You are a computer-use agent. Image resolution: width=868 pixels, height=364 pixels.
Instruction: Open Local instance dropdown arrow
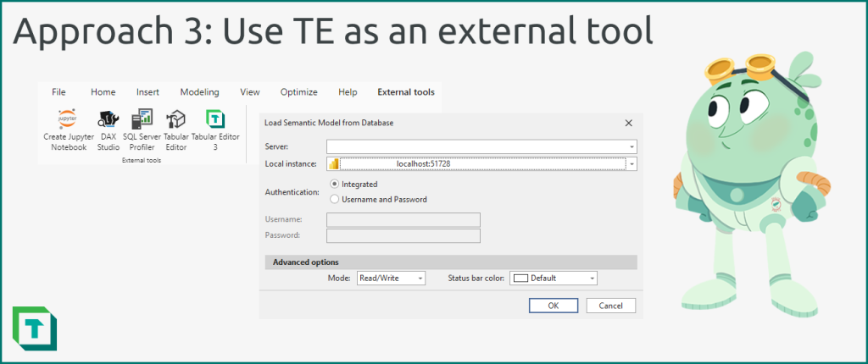tap(632, 164)
